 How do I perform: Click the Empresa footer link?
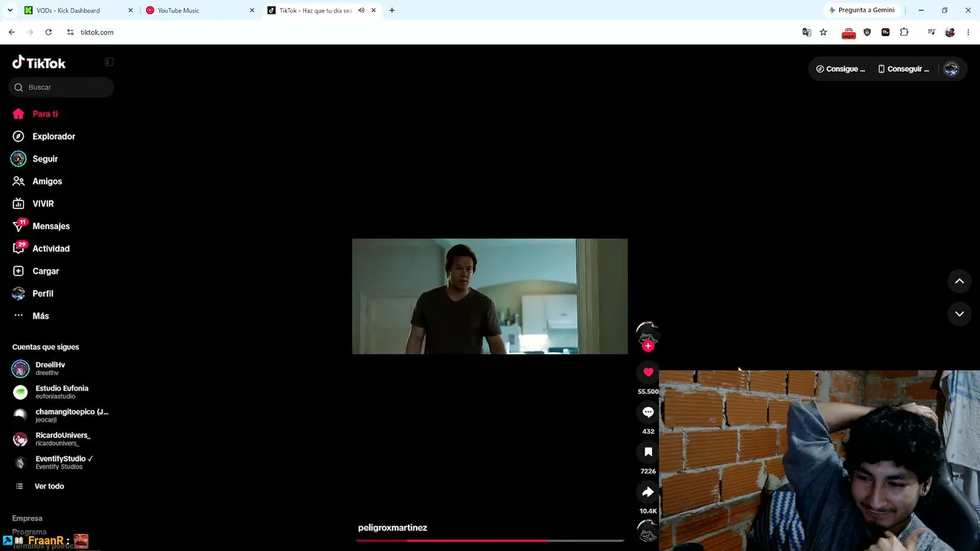28,519
